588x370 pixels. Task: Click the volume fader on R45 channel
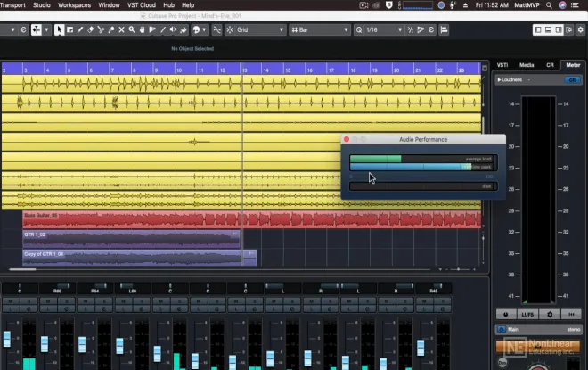421,348
